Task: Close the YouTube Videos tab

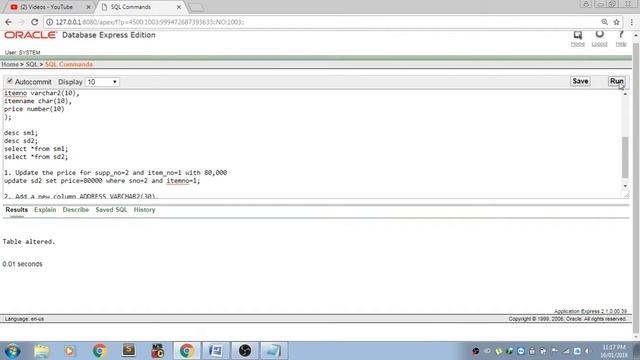Action: (x=88, y=7)
